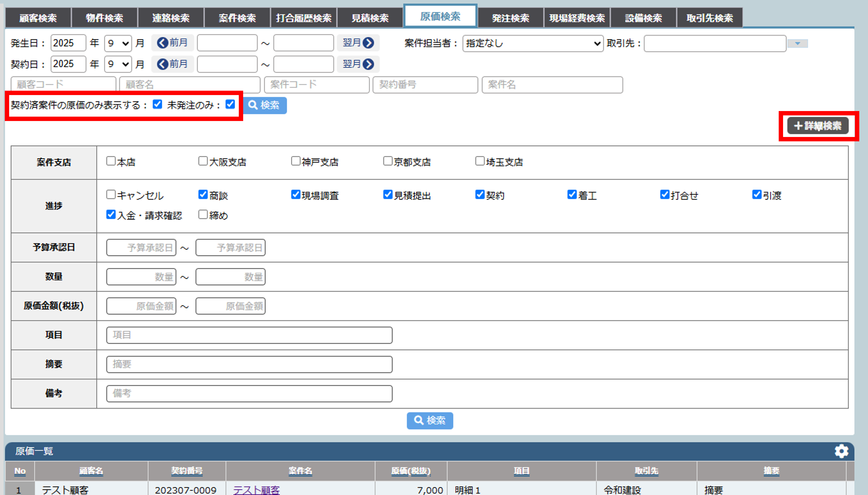This screenshot has height=495, width=868.
Task: Check 大阪支店 branch checkbox
Action: (x=203, y=161)
